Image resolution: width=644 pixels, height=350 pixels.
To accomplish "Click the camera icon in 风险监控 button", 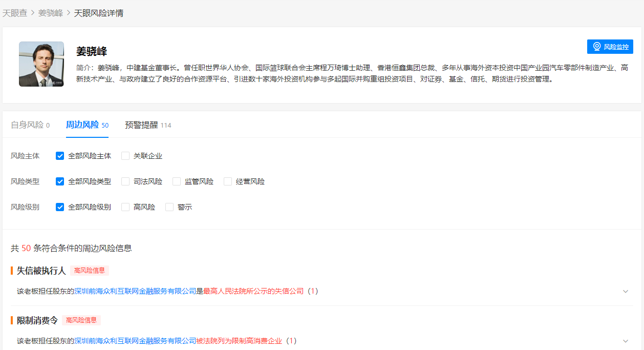I will pyautogui.click(x=596, y=47).
